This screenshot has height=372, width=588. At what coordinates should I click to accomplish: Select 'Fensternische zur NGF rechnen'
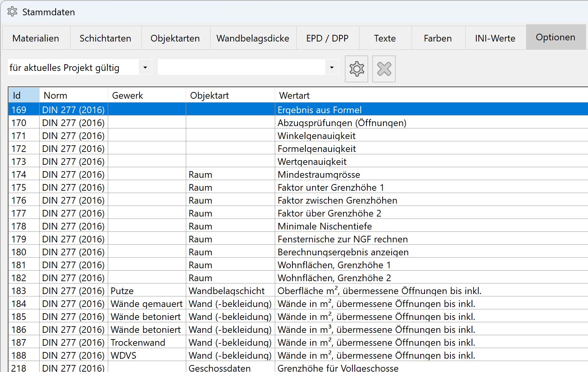pos(298,239)
